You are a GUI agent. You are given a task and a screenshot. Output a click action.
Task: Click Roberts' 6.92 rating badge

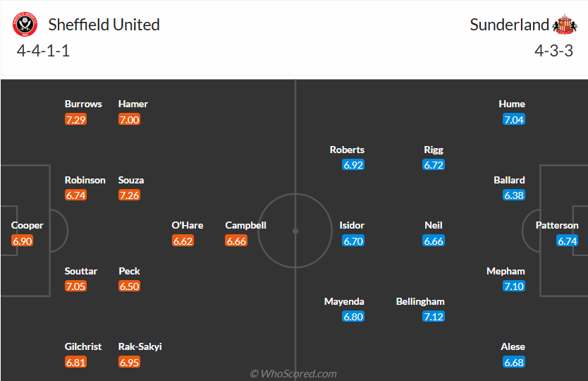[x=353, y=165]
